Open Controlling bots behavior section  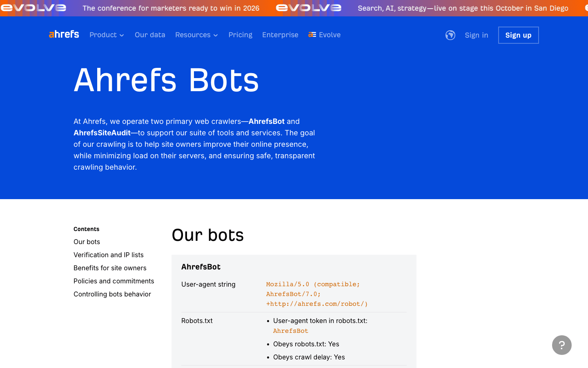tap(112, 294)
